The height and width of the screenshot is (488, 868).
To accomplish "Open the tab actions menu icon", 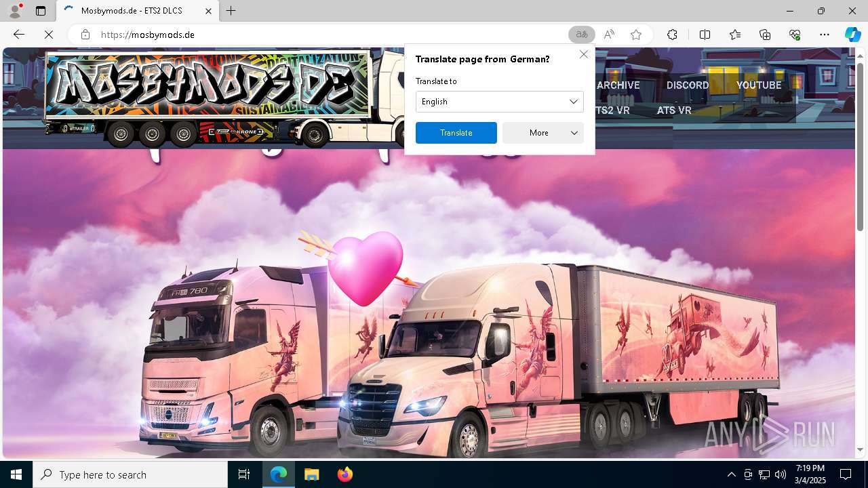I will click(41, 11).
